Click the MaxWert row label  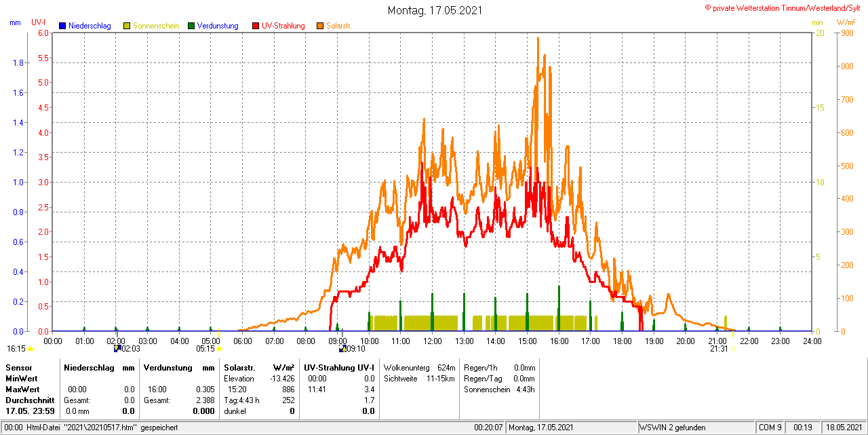22,390
